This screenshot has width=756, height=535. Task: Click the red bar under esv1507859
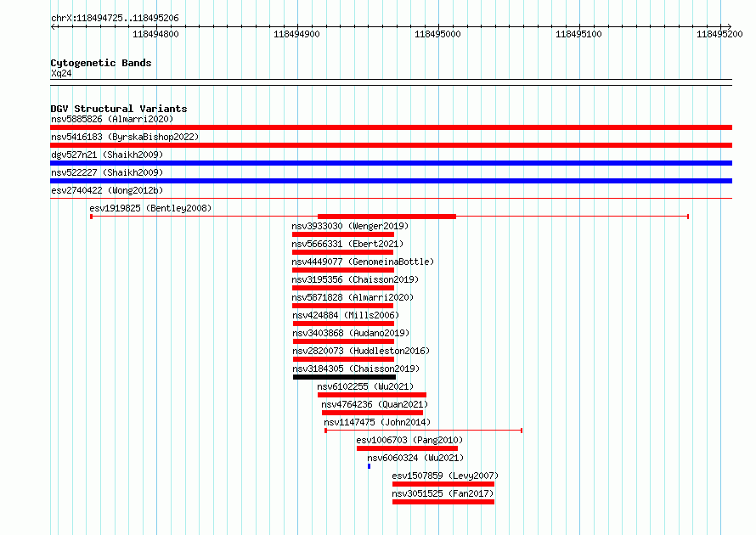(x=443, y=484)
